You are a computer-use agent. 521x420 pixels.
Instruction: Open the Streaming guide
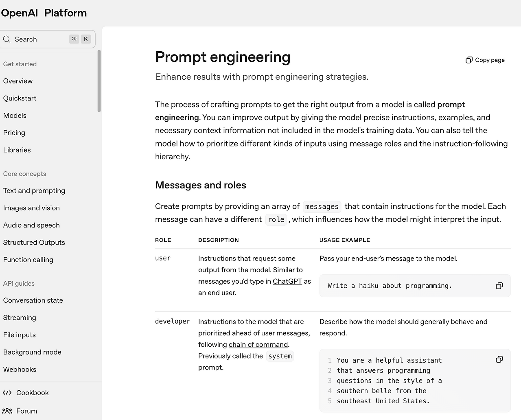20,317
